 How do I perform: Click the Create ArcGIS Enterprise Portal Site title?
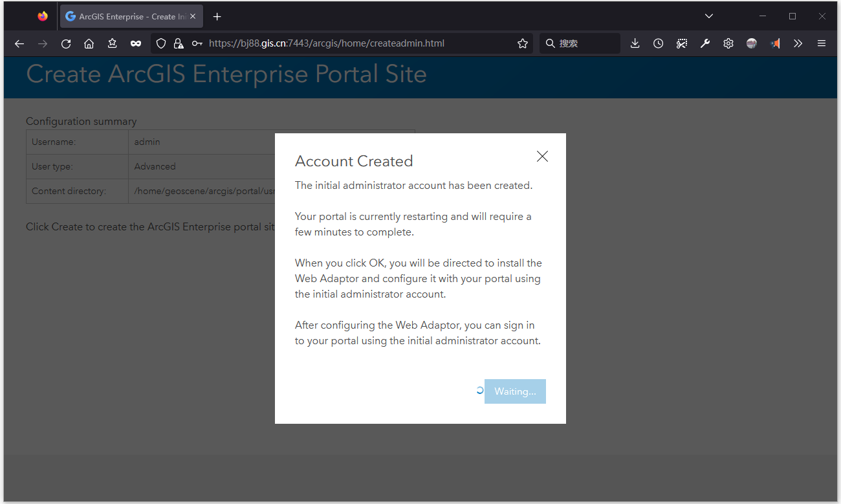(x=226, y=74)
